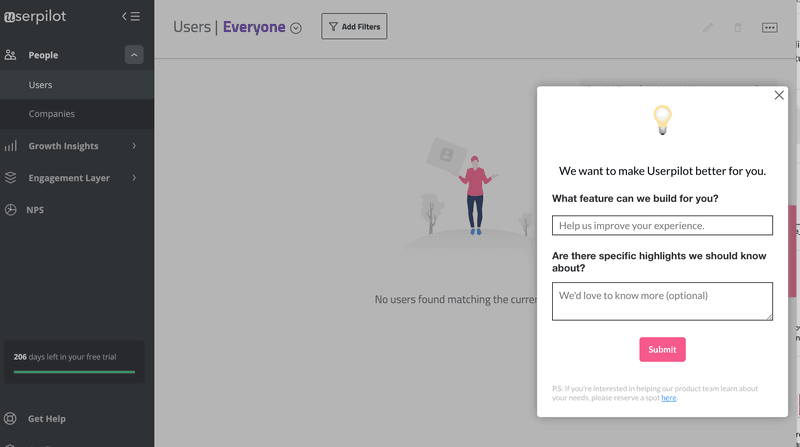Viewport: 800px width, 447px height.
Task: Expand the Engagement Layer submenu arrow
Action: click(x=134, y=178)
